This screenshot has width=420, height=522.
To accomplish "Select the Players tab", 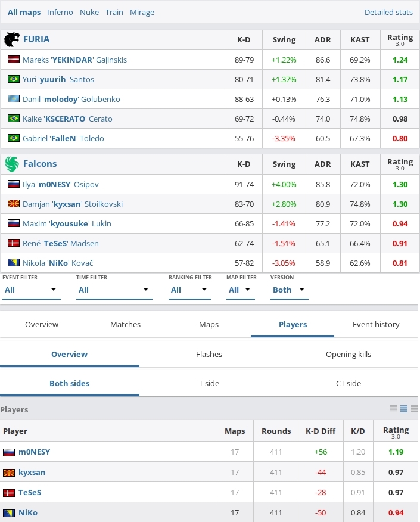I will 293,324.
